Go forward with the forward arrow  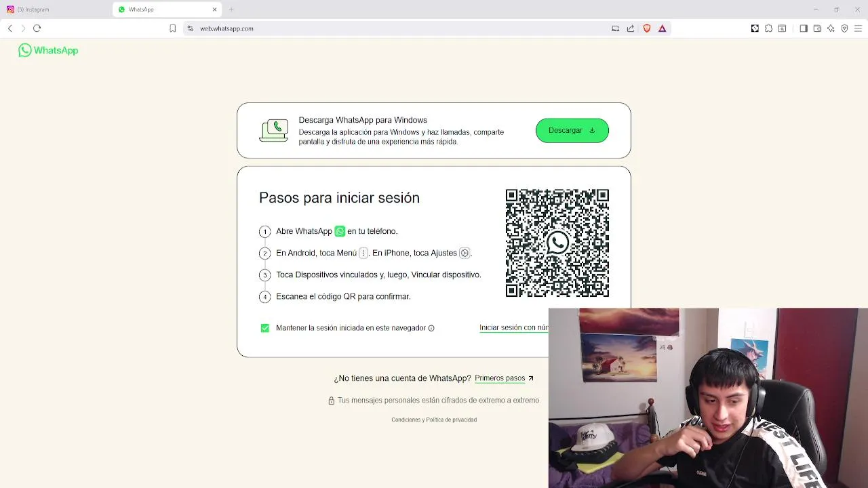coord(23,28)
